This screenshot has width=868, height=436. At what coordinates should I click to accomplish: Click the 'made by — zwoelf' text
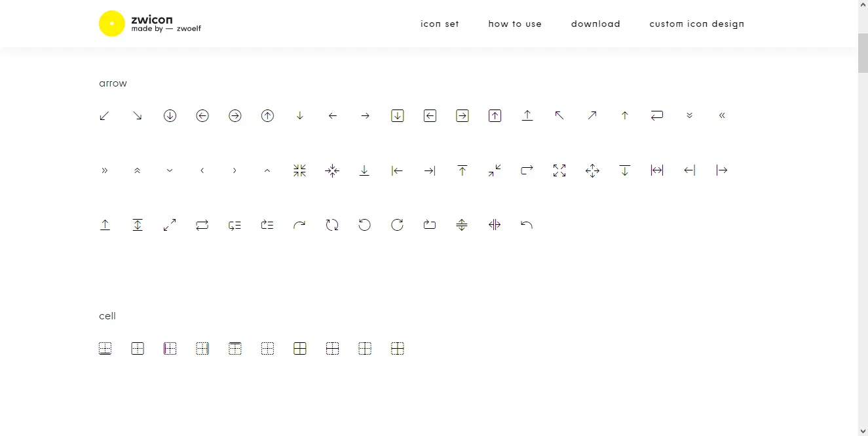[x=166, y=29]
